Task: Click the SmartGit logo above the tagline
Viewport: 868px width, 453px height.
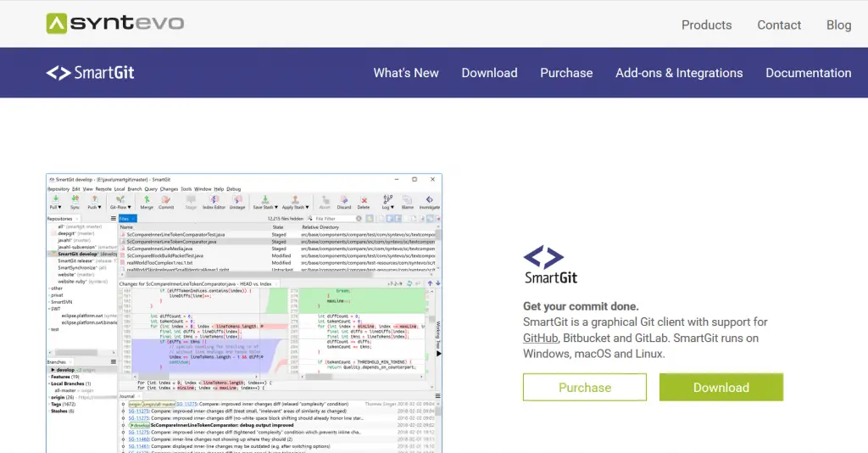Action: (x=551, y=265)
